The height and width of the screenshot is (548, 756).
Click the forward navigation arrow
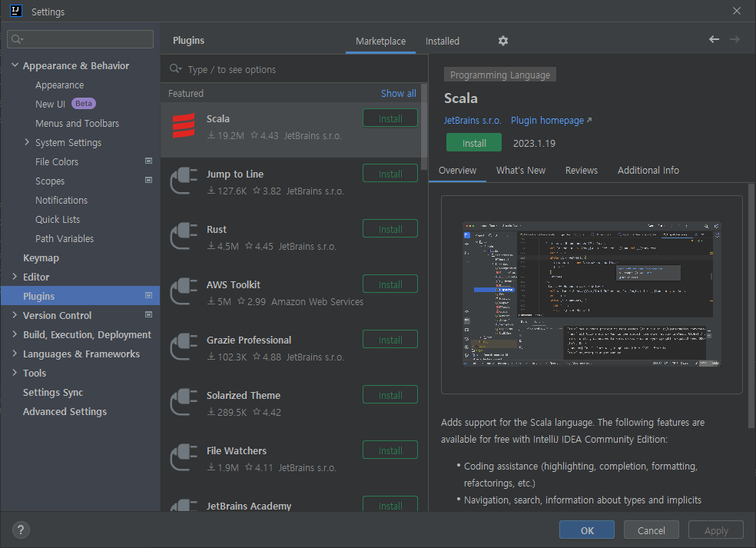tap(734, 39)
